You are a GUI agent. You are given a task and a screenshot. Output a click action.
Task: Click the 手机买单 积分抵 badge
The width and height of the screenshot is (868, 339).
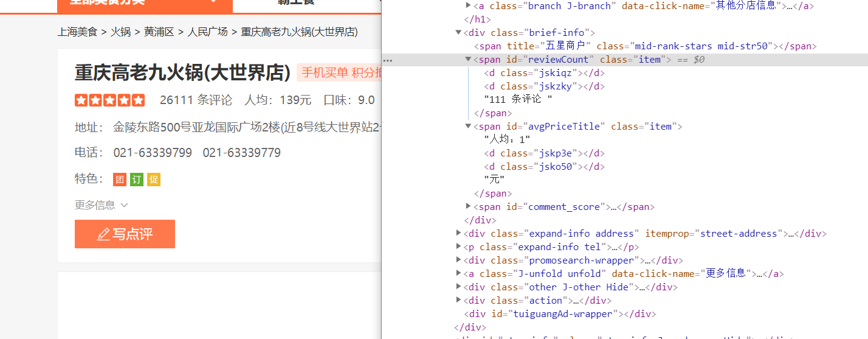340,72
